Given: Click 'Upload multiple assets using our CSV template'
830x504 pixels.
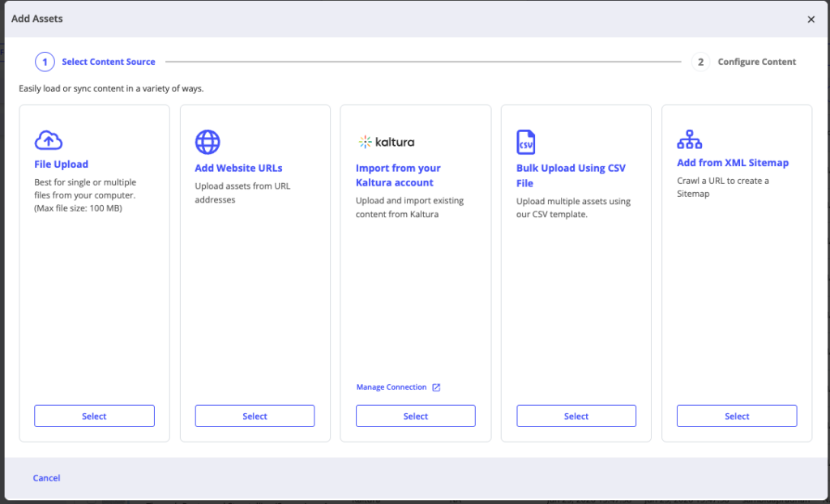Looking at the screenshot, I should click(x=573, y=208).
